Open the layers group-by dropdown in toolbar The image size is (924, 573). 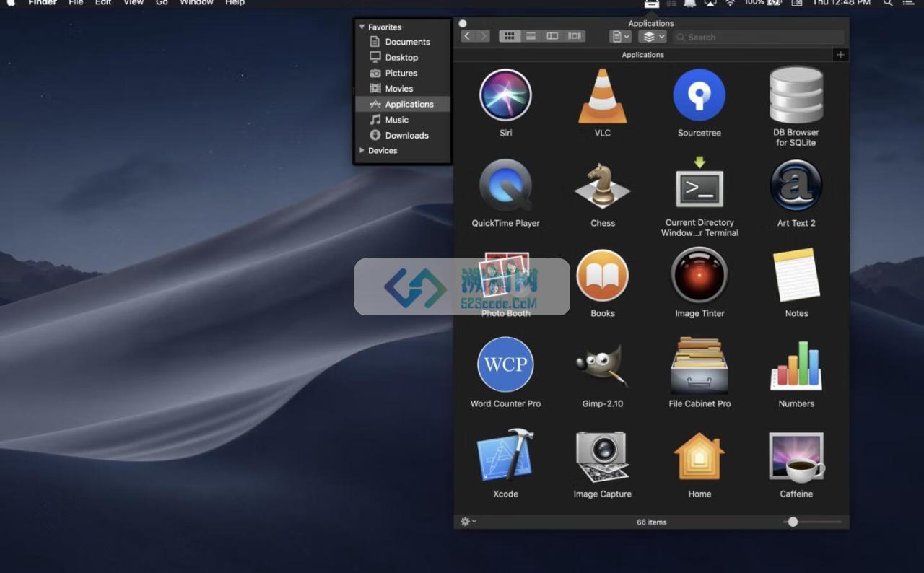point(653,36)
